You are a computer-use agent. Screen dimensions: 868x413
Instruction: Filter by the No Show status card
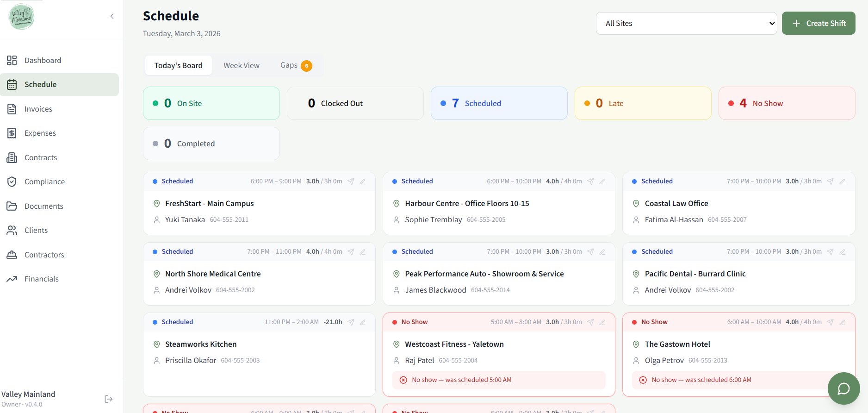[786, 103]
